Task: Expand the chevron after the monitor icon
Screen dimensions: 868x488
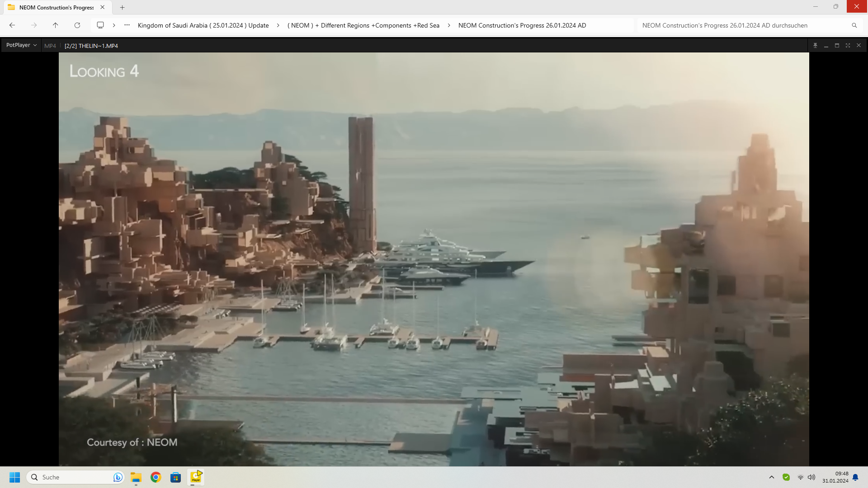Action: coord(114,25)
